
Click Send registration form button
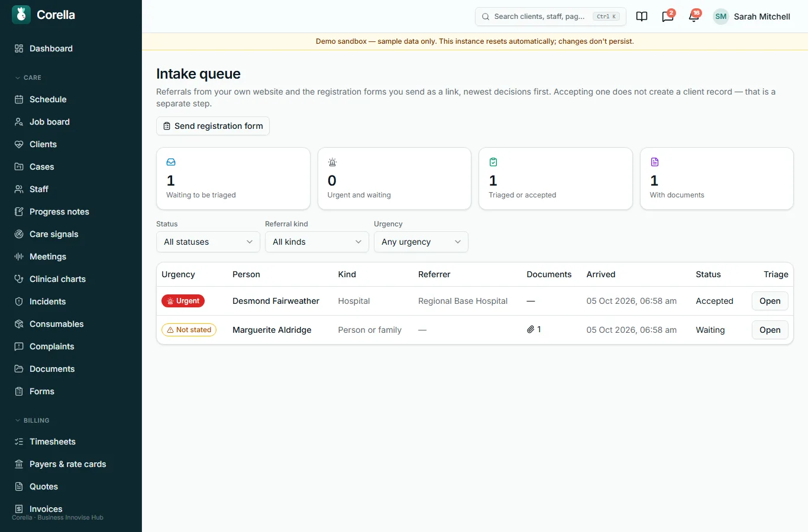(x=213, y=126)
